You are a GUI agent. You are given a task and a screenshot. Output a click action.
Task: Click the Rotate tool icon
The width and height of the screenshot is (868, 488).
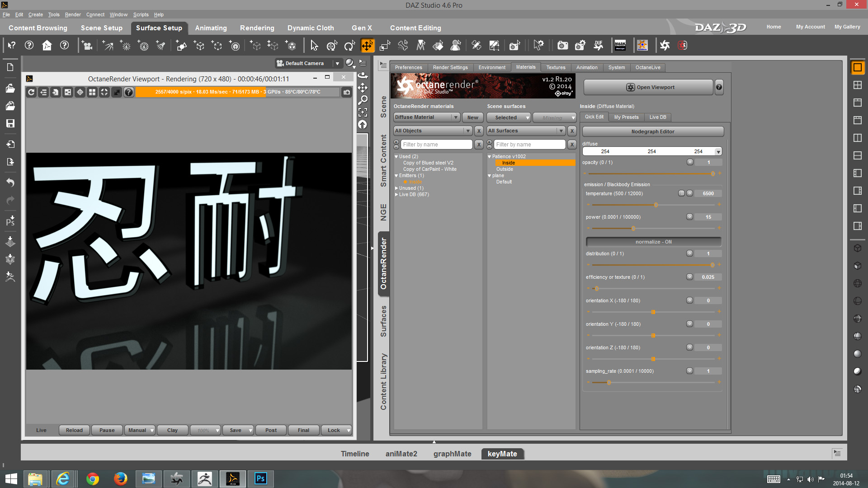pyautogui.click(x=349, y=45)
